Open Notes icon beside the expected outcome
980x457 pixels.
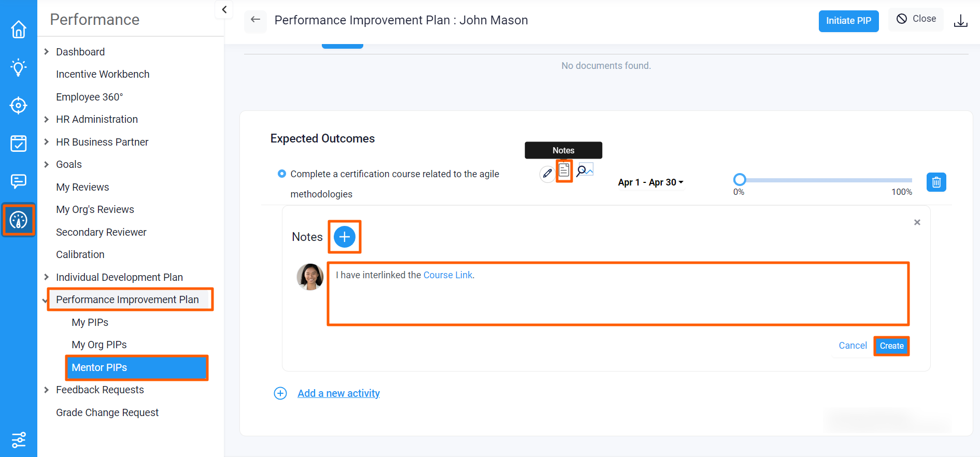[x=564, y=170]
